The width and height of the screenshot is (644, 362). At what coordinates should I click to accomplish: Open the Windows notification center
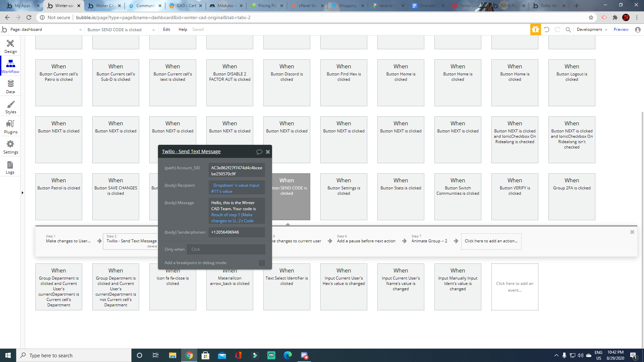[x=633, y=355]
